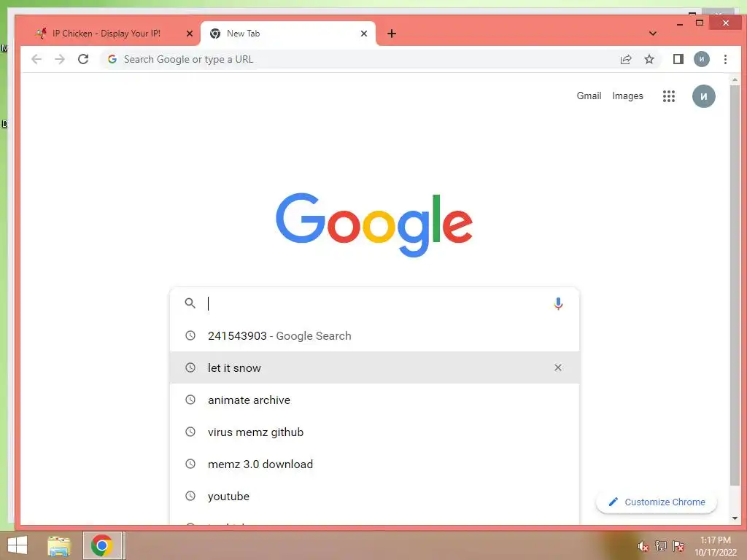Open the Windows Start button
Viewport: 747px width, 560px height.
[x=18, y=545]
